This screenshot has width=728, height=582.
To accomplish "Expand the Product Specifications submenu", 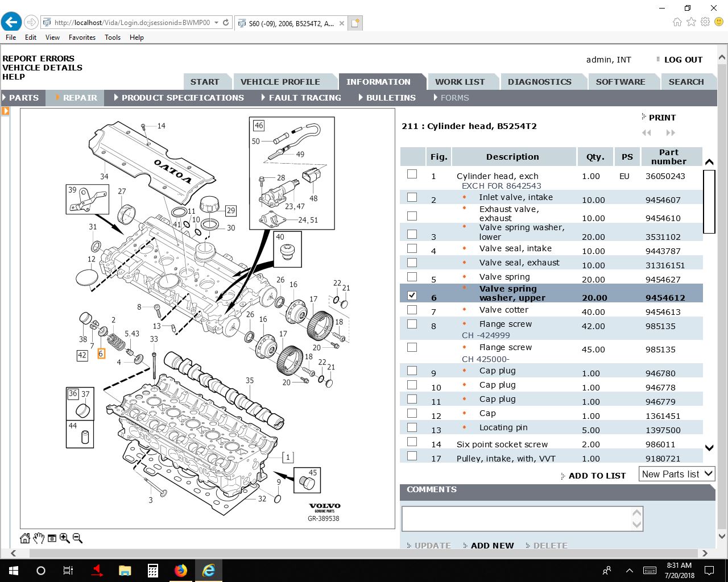I will [182, 98].
